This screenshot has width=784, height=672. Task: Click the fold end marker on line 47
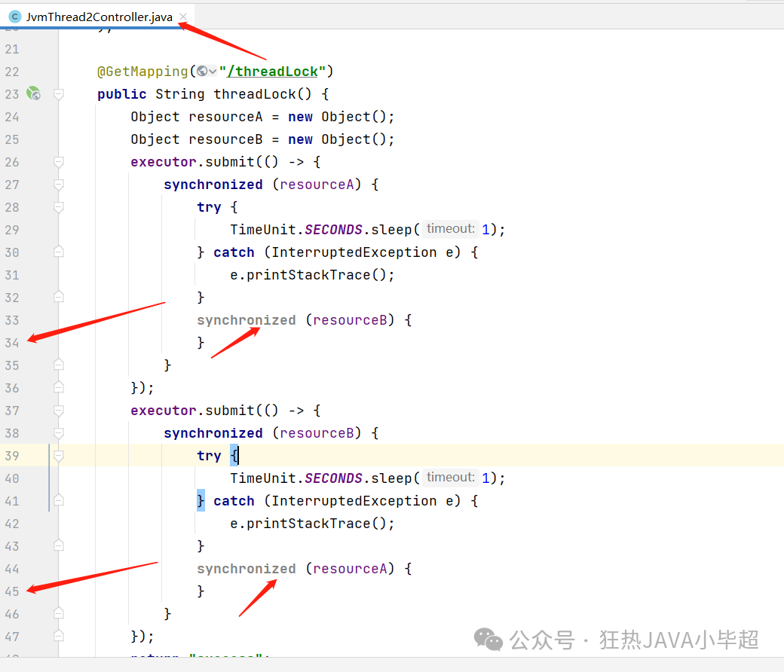tap(59, 636)
